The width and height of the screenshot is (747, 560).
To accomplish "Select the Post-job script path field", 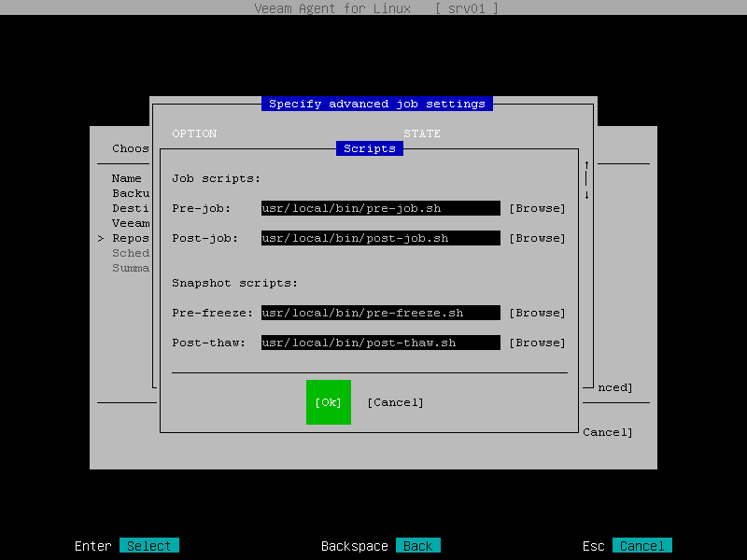I will pyautogui.click(x=380, y=238).
